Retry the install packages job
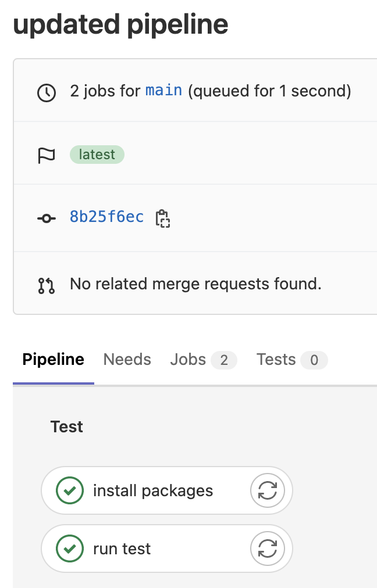 pos(267,490)
